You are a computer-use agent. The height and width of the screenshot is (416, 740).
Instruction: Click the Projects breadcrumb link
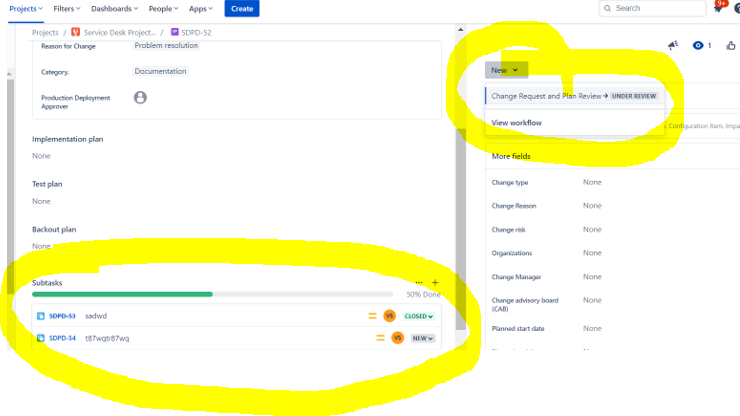[x=45, y=33]
